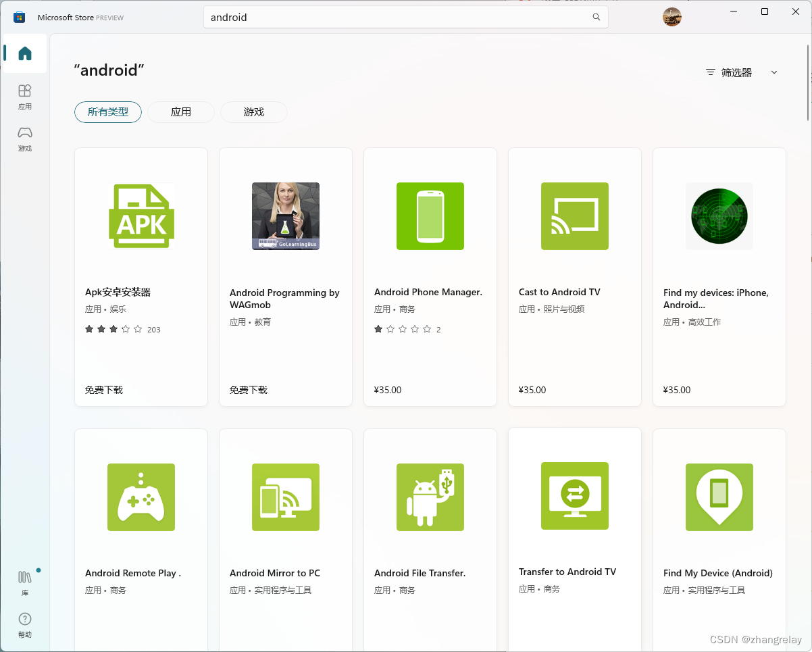The height and width of the screenshot is (652, 812).
Task: Click ¥35.00 price of Cast to Android TV
Action: [x=532, y=390]
